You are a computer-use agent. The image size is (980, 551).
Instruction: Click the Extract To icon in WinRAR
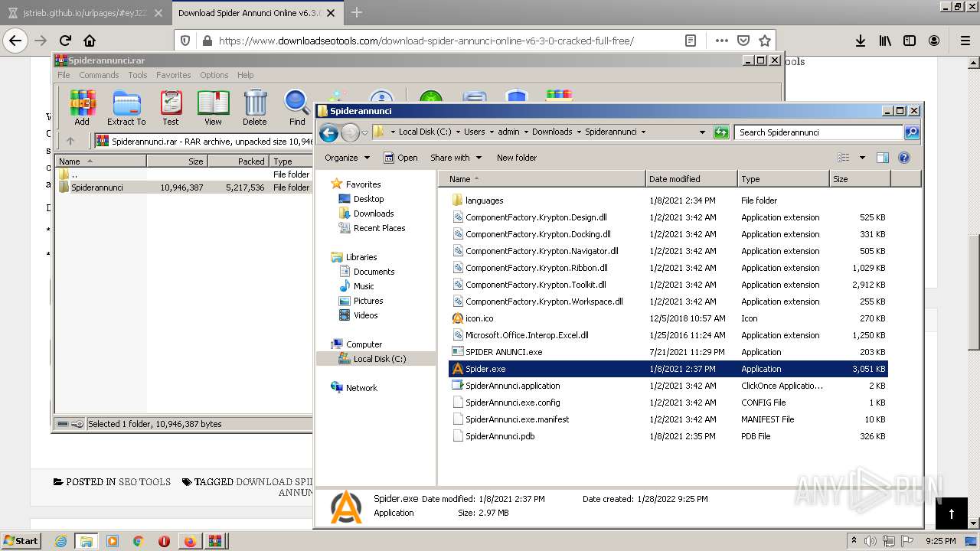point(126,108)
